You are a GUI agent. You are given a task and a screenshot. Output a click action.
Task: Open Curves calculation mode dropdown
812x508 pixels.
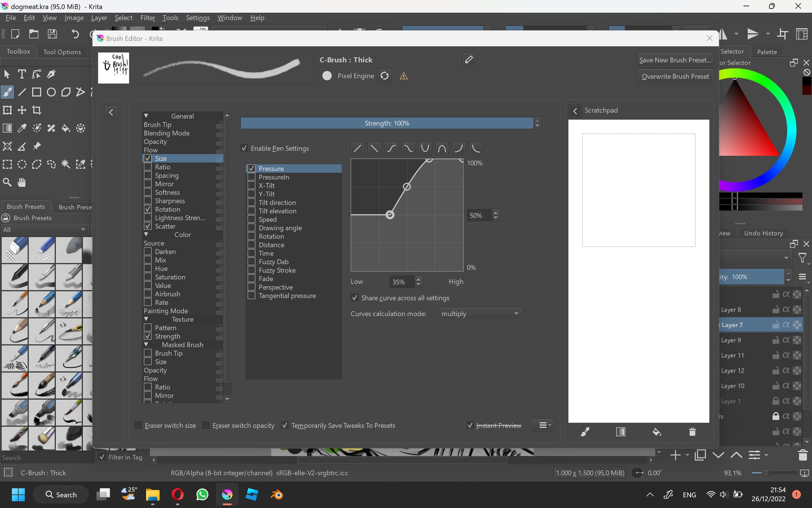480,314
